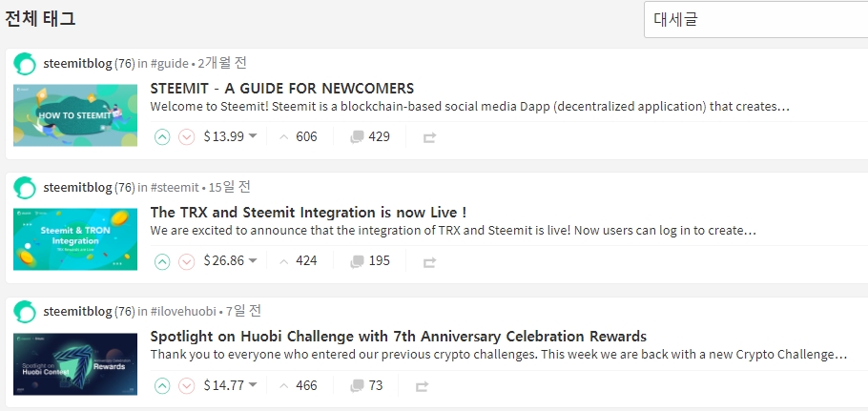Open the Steemit & TRON Integration thumbnail
The height and width of the screenshot is (411, 868).
pyautogui.click(x=74, y=239)
